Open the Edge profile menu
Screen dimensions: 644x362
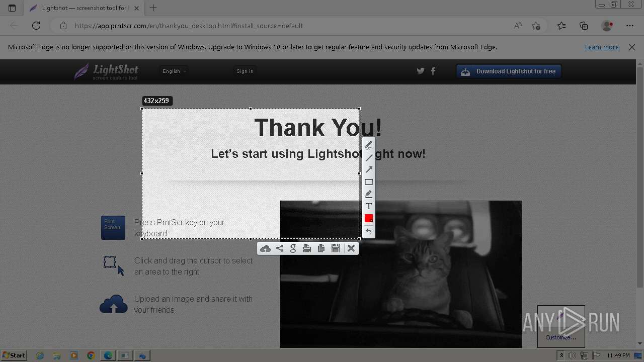tap(607, 26)
